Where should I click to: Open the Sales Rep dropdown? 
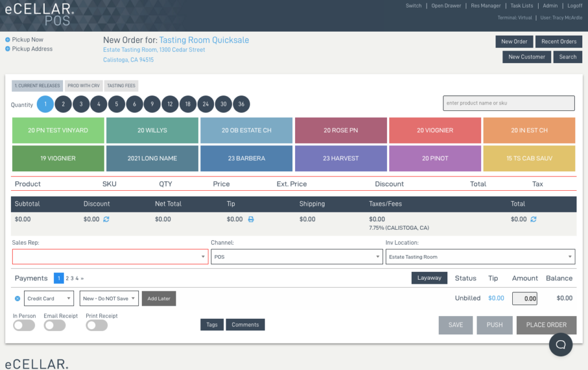(110, 257)
